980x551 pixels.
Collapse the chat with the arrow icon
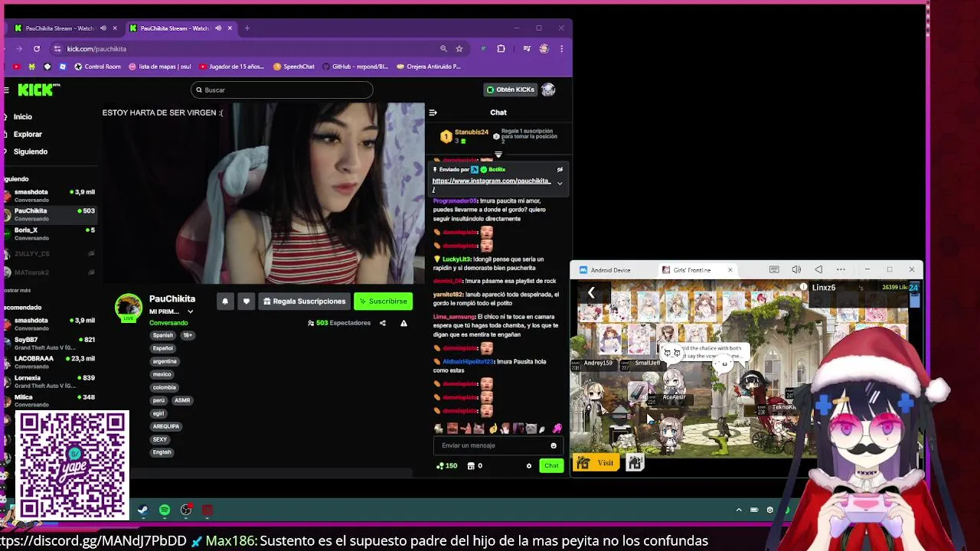point(433,112)
